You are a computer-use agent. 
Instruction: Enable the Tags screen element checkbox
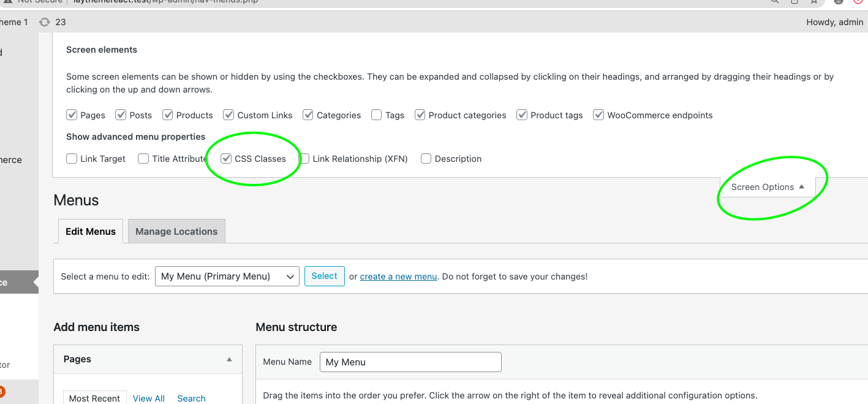click(377, 115)
